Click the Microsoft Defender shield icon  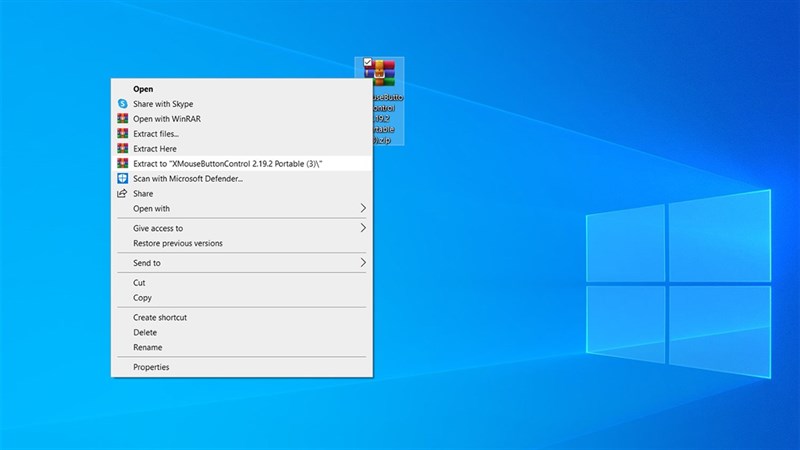pyautogui.click(x=122, y=179)
